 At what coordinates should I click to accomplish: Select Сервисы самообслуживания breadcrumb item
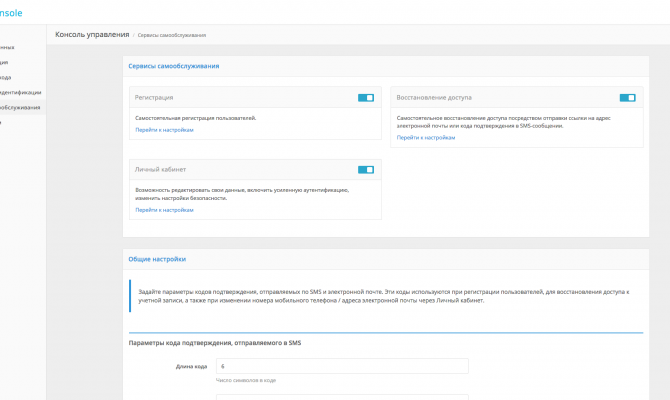(x=172, y=36)
